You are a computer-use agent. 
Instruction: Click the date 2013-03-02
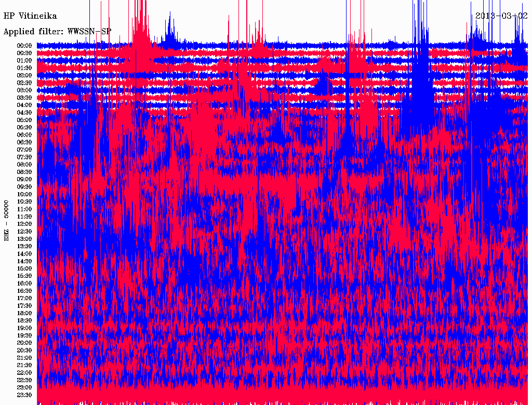click(501, 16)
